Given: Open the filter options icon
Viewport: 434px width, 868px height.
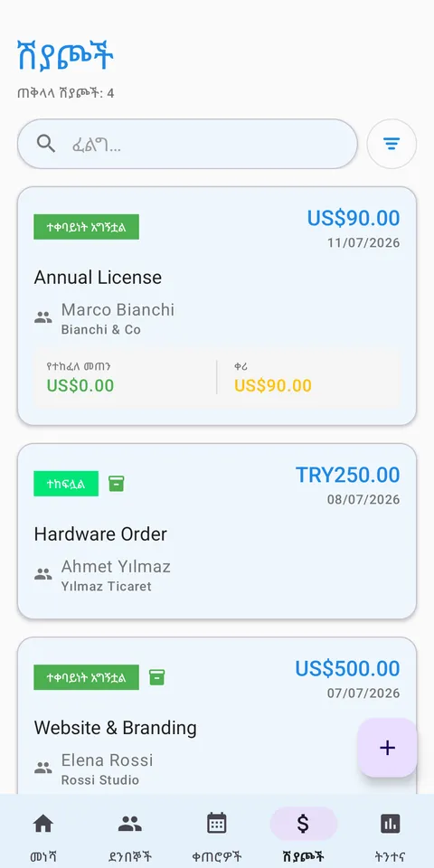Looking at the screenshot, I should coord(392,144).
